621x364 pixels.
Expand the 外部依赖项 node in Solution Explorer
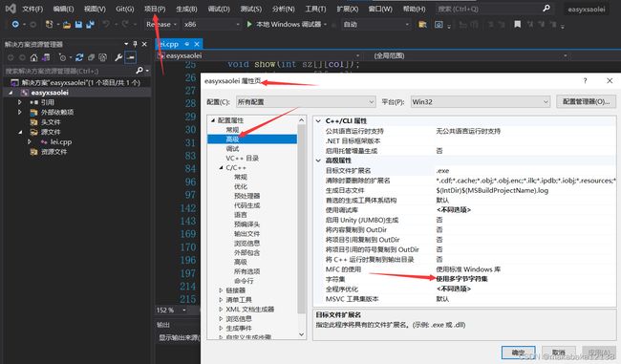pos(19,112)
